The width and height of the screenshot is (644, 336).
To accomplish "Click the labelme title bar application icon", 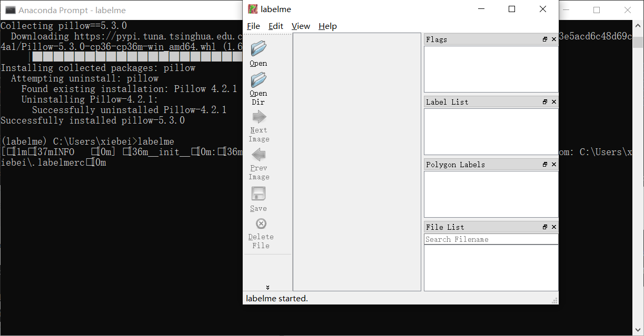I will click(x=252, y=9).
